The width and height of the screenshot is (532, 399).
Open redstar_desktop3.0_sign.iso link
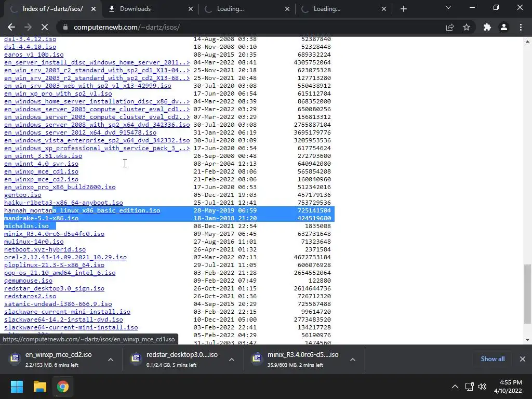(x=54, y=288)
